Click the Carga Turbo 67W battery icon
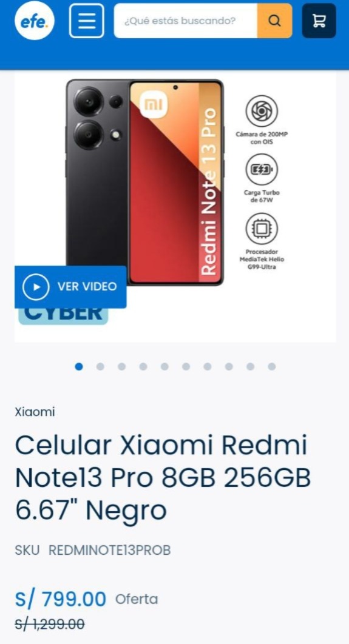The height and width of the screenshot is (644, 349). click(262, 169)
